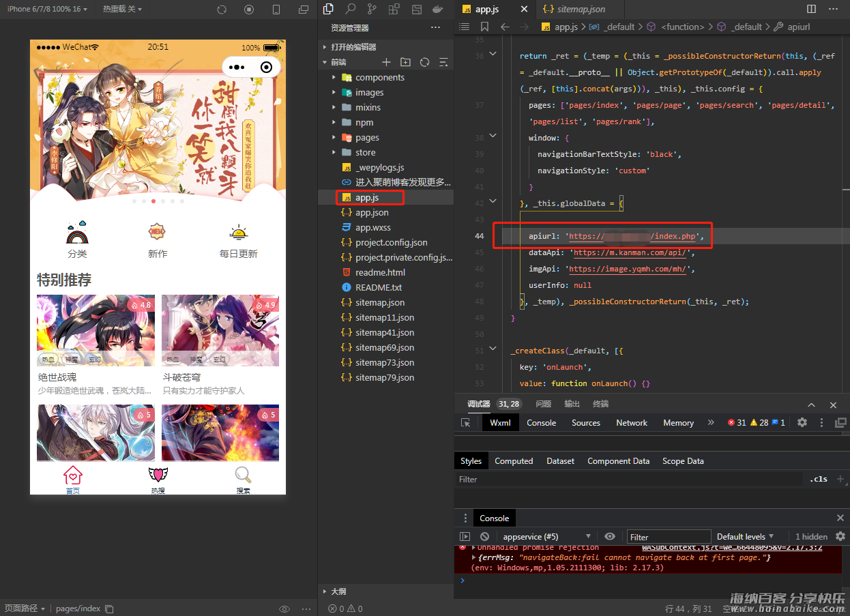Click the element inspect selector icon
The width and height of the screenshot is (850, 616).
pos(466,423)
